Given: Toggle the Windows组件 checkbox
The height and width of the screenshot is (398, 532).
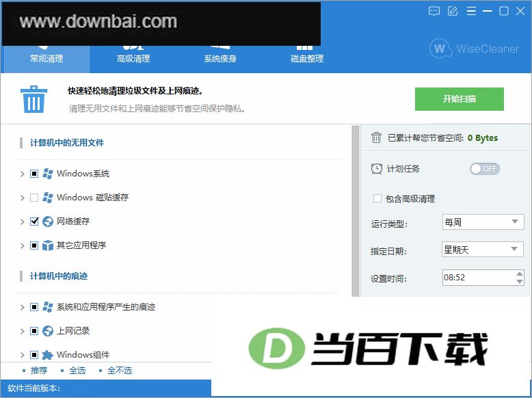Looking at the screenshot, I should click(34, 355).
